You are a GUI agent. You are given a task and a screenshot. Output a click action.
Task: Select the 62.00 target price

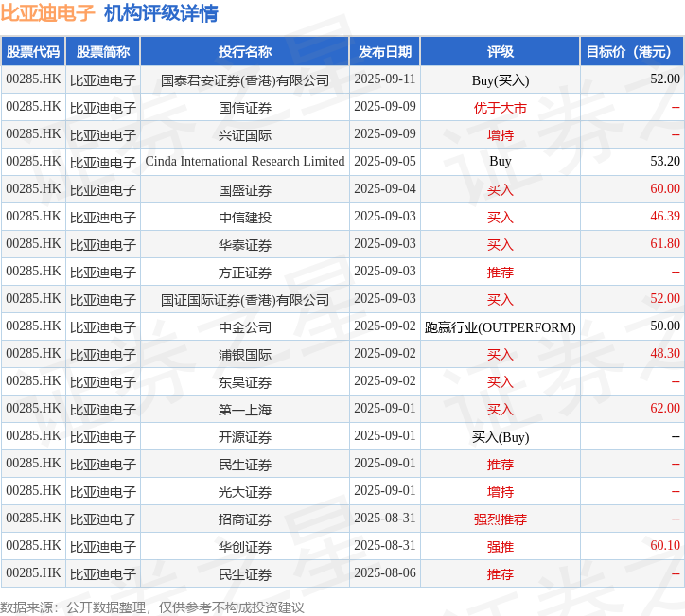click(x=665, y=408)
